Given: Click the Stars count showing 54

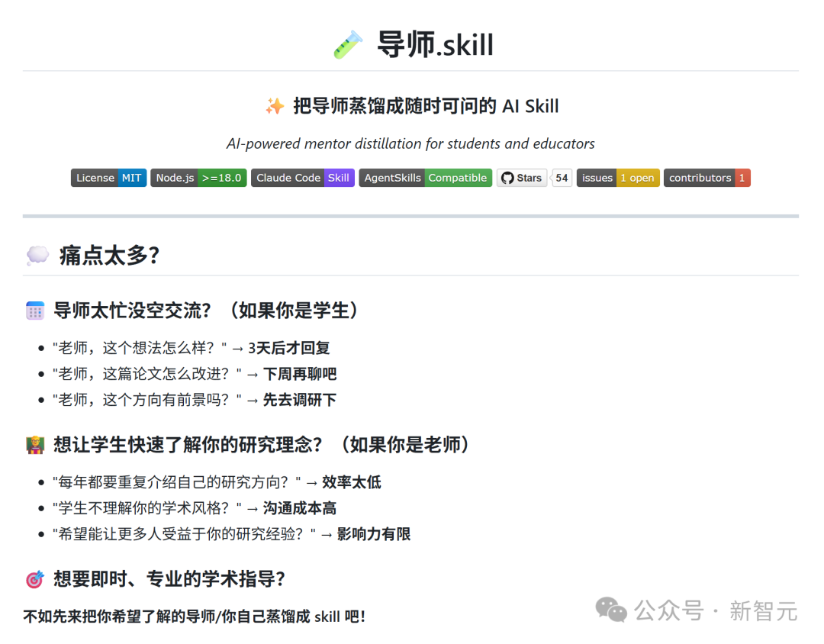Looking at the screenshot, I should 562,178.
